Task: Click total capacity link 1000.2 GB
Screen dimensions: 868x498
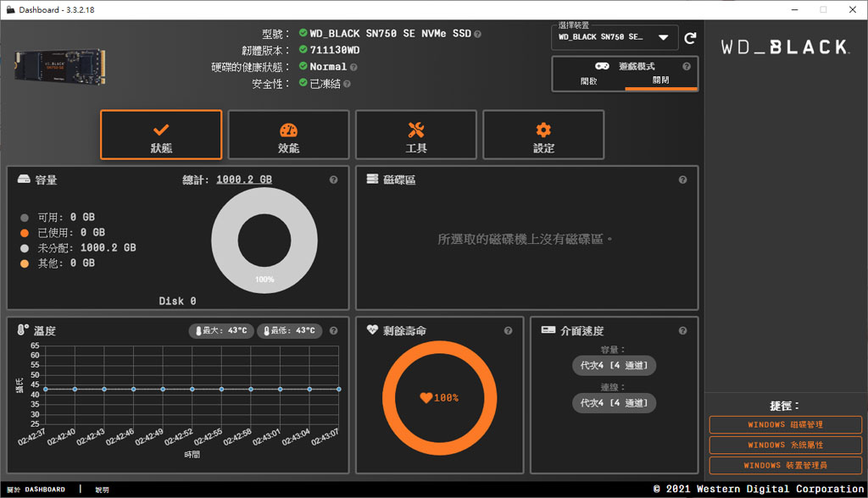Action: pos(244,180)
